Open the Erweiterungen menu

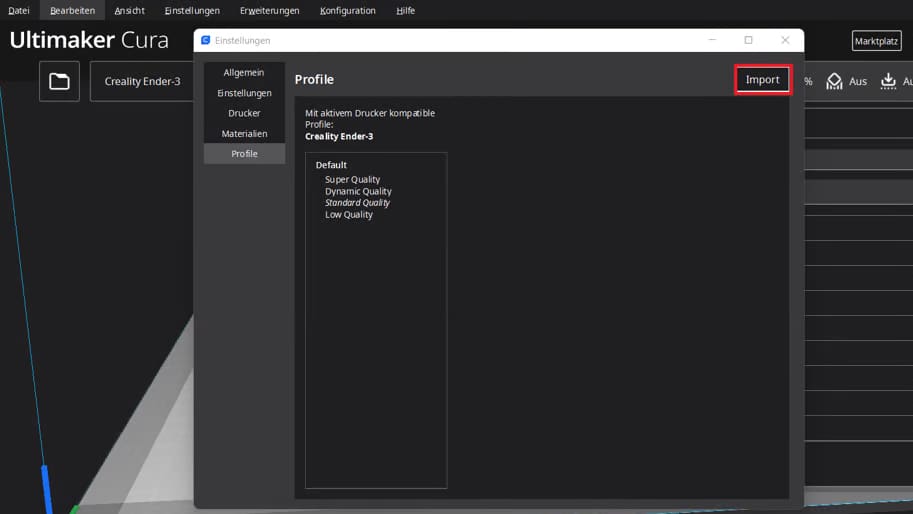[270, 10]
